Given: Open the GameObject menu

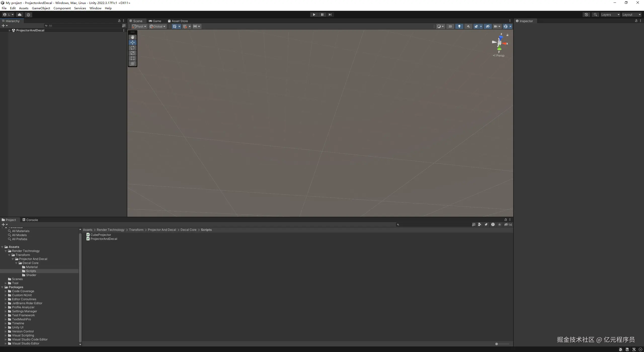Looking at the screenshot, I should 41,8.
